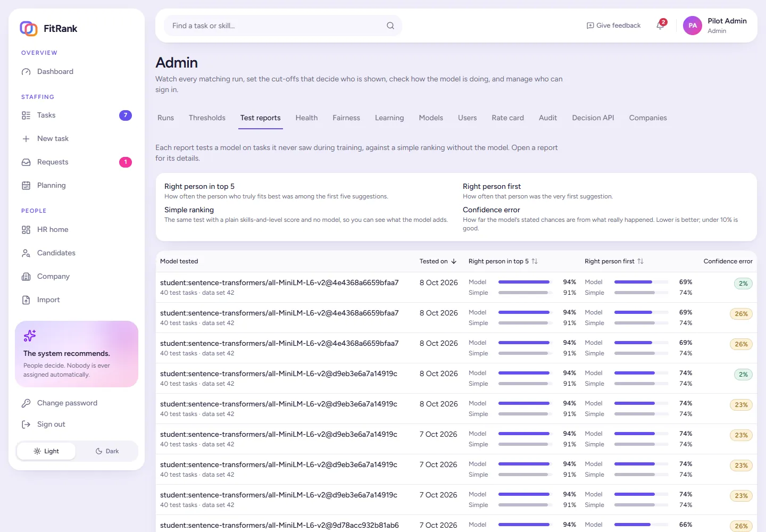Viewport: 766px width, 532px height.
Task: Open Dashboard from the sidebar
Action: click(x=77, y=71)
